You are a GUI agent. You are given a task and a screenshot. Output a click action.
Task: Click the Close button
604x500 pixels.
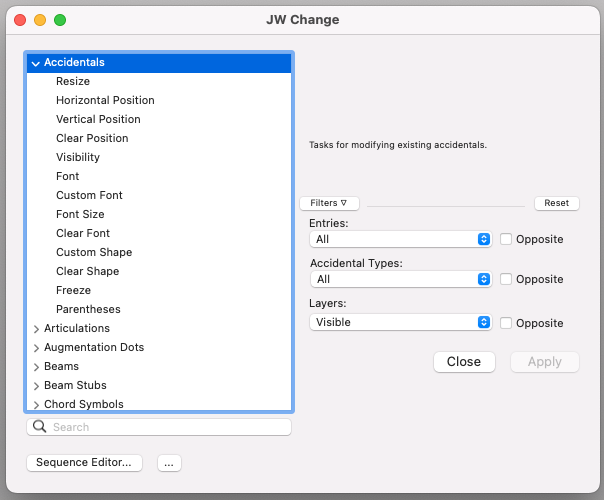(464, 362)
